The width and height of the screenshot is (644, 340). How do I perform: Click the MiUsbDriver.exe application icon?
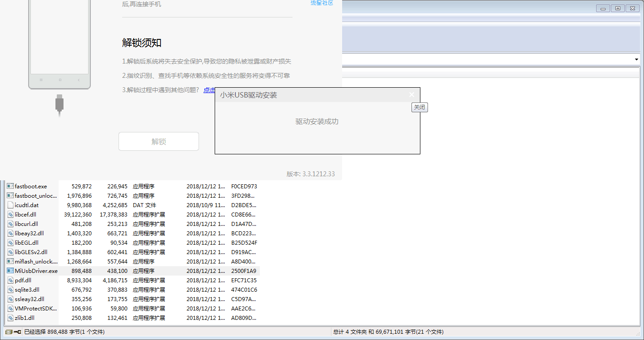10,271
